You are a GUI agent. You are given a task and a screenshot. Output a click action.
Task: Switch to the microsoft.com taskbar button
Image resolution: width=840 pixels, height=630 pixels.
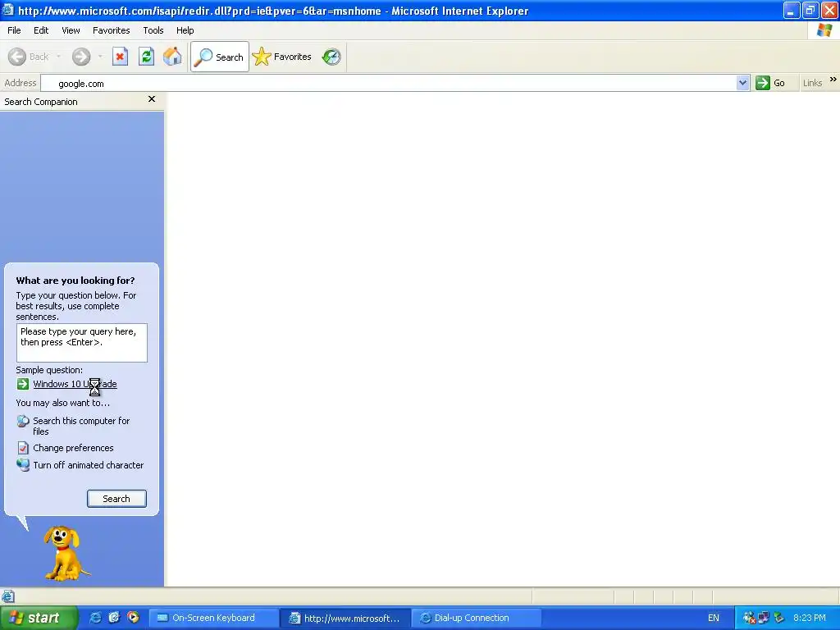(345, 619)
